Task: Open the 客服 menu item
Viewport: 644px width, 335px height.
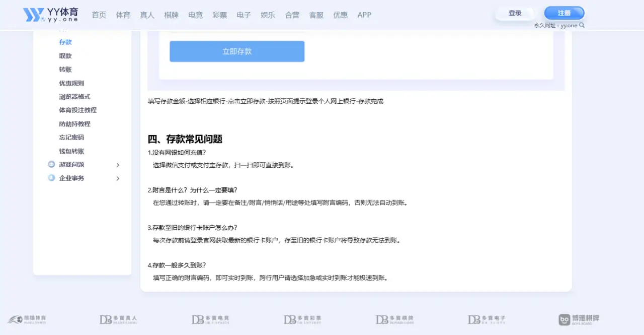Action: coord(316,15)
